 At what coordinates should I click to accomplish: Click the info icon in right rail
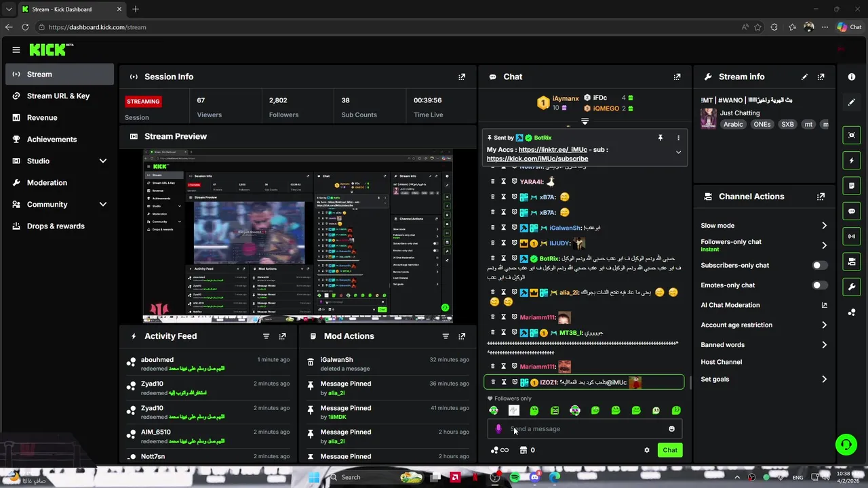click(852, 77)
